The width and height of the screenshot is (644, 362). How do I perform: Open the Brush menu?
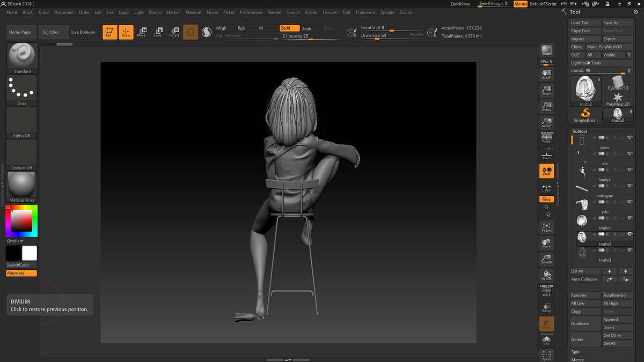[28, 12]
